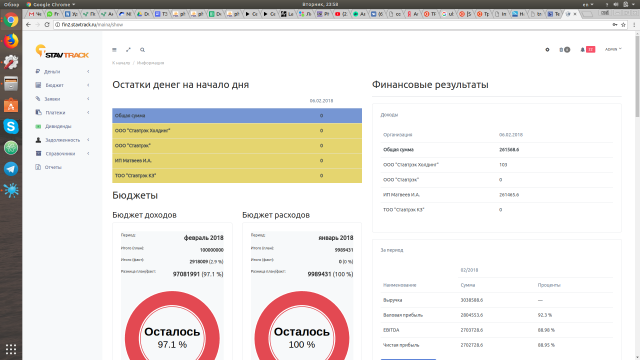
Task: Click the Общая сумма blue balance row
Action: 237,116
